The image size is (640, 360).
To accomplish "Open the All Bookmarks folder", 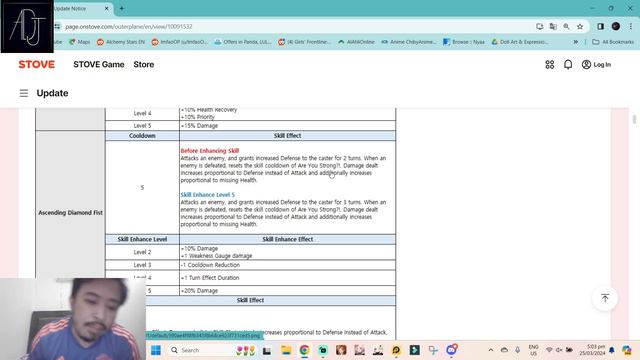I will [613, 42].
